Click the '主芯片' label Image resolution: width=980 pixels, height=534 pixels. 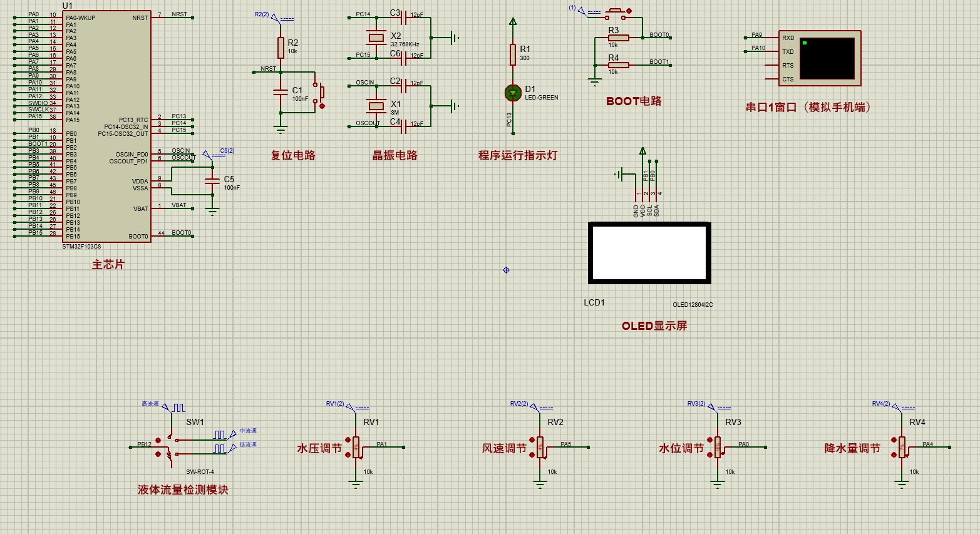coord(108,265)
